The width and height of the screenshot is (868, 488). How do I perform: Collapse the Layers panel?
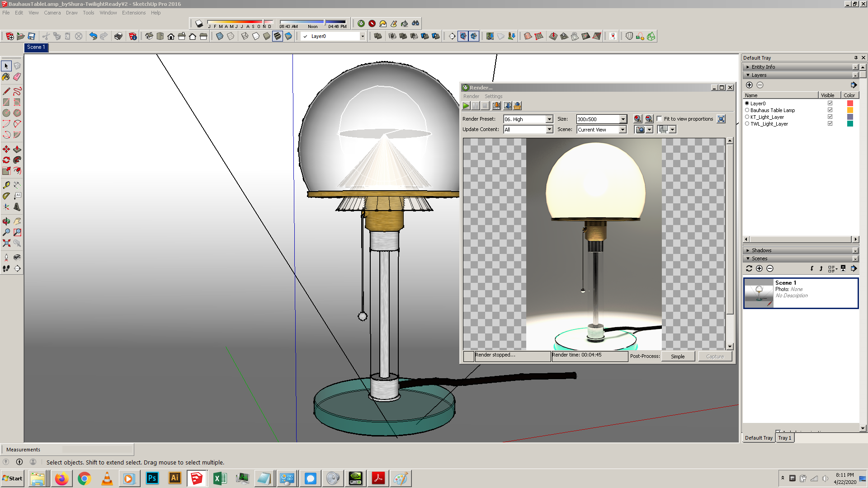pos(747,75)
